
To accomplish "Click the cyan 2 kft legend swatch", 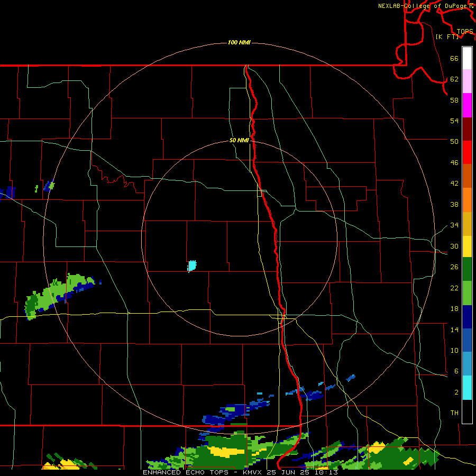I will coord(467,388).
